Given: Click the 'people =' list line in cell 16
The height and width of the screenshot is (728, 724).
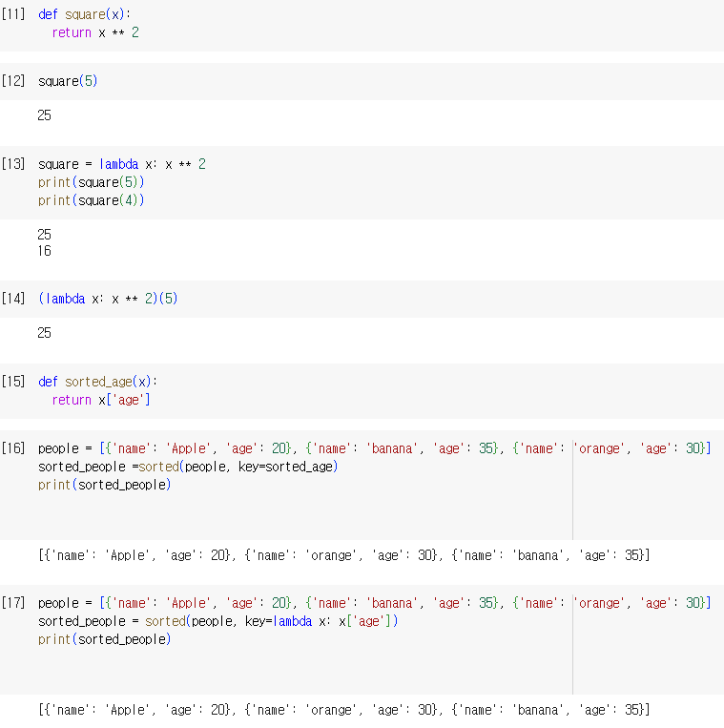Looking at the screenshot, I should [375, 448].
